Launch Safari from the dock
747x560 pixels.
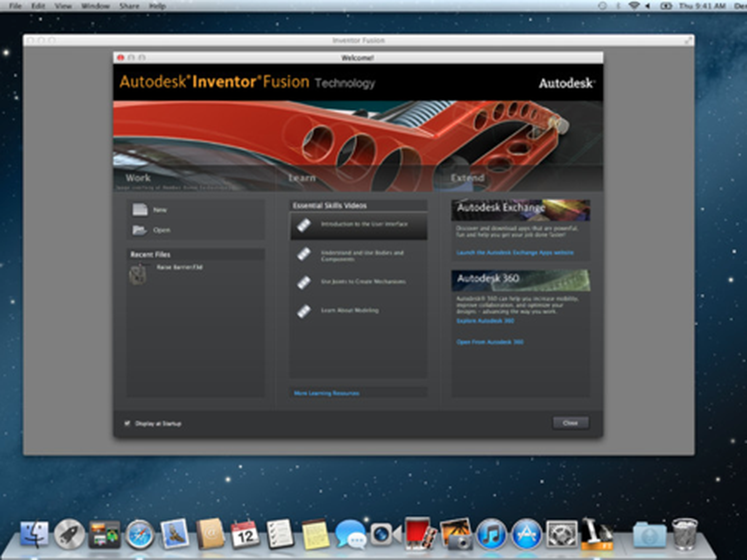click(x=139, y=534)
